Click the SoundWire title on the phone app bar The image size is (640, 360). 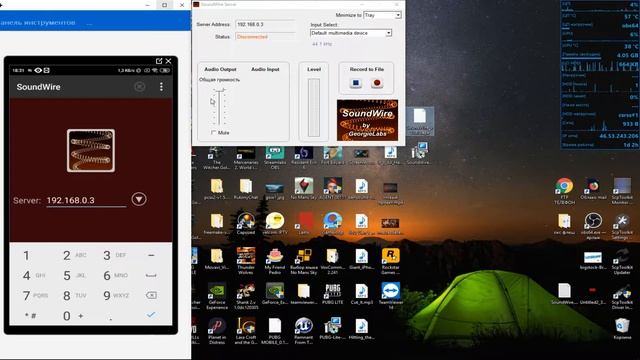[38, 87]
